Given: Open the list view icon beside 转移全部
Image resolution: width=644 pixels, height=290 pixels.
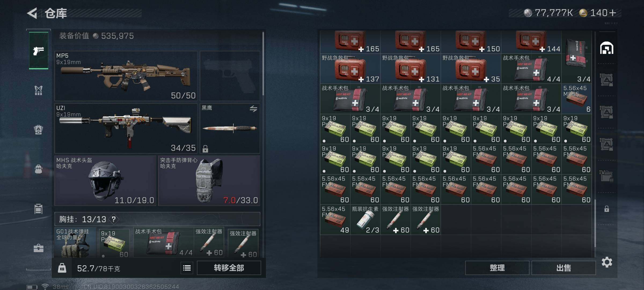Looking at the screenshot, I should 187,268.
